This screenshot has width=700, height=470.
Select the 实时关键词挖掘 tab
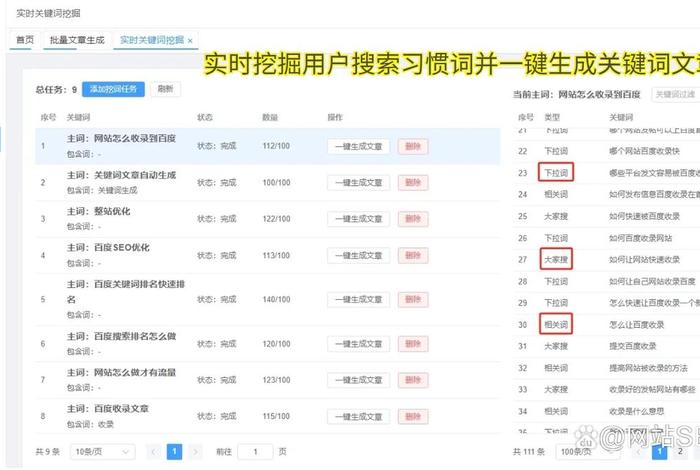pyautogui.click(x=152, y=40)
